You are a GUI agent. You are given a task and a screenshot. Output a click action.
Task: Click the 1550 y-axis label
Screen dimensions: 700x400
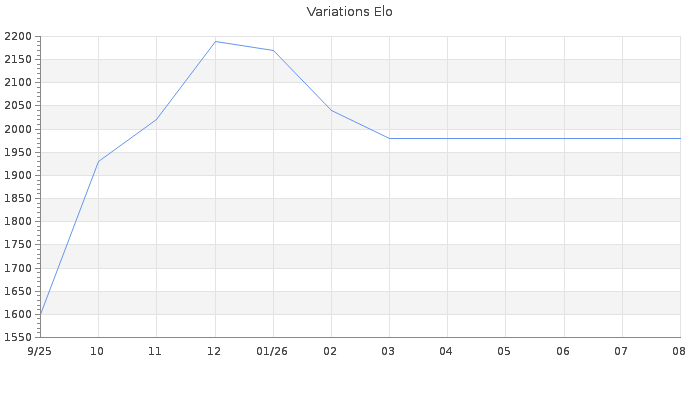coord(18,338)
